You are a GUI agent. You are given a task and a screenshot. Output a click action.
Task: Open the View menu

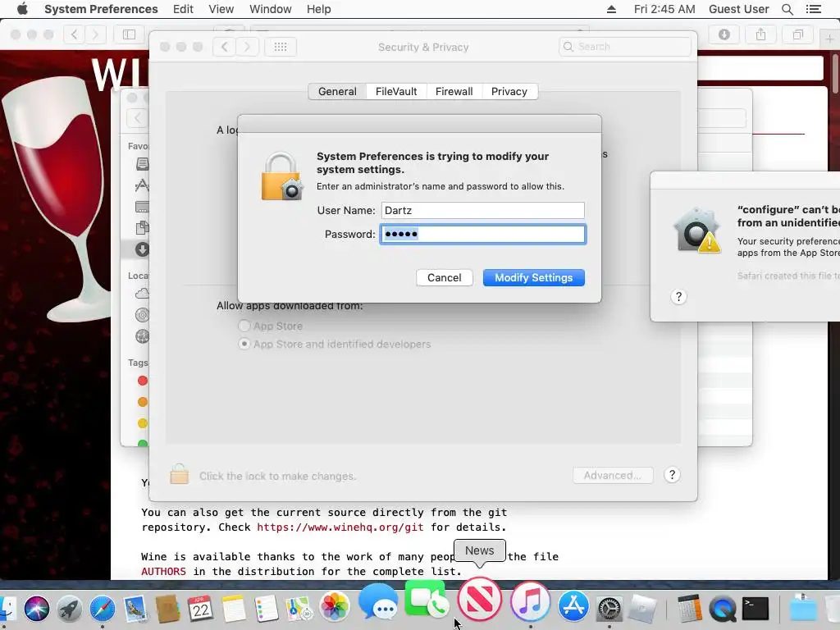click(221, 9)
